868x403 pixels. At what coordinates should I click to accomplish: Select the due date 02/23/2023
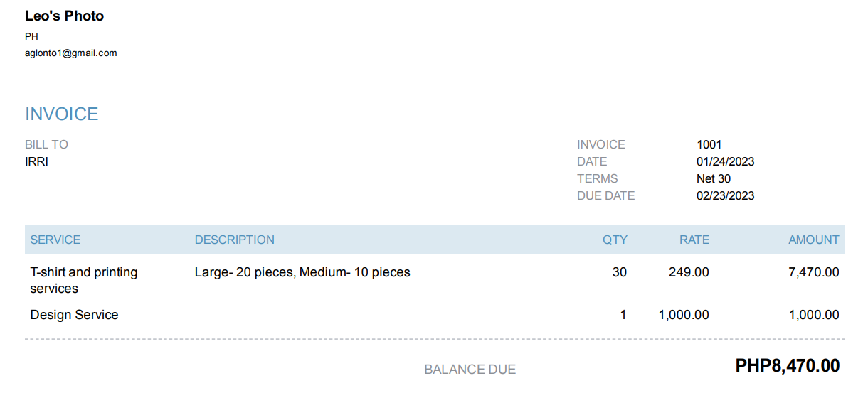(725, 196)
